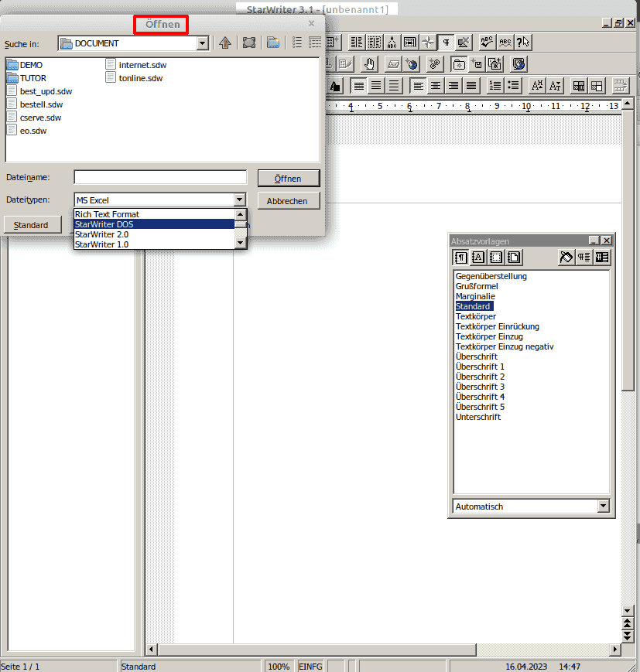Viewport: 640px width, 672px height.
Task: Open the Automatisch dropdown in the Absatzvorlagen panel
Action: coord(603,507)
